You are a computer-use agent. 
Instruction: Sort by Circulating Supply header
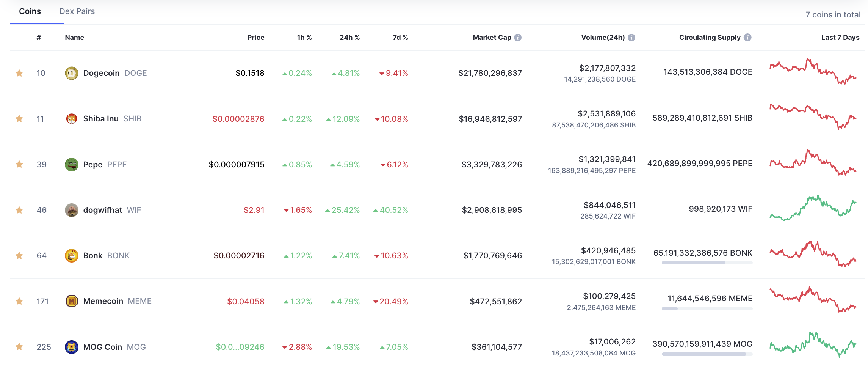click(710, 38)
